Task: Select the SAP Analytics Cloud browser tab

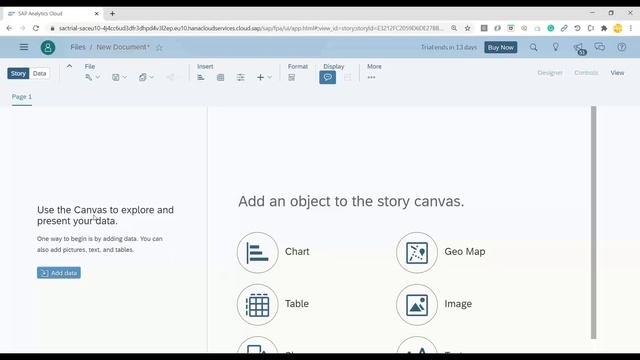Action: (53, 13)
